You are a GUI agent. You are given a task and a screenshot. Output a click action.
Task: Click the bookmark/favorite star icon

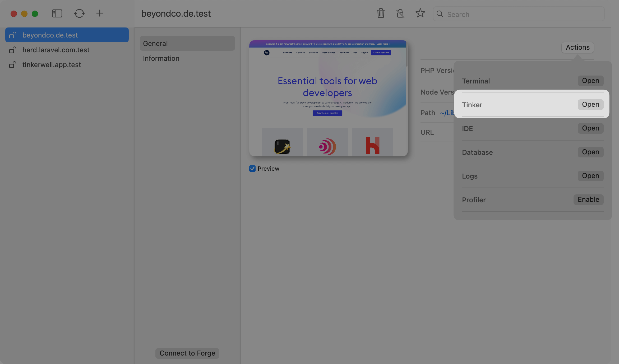pos(420,13)
